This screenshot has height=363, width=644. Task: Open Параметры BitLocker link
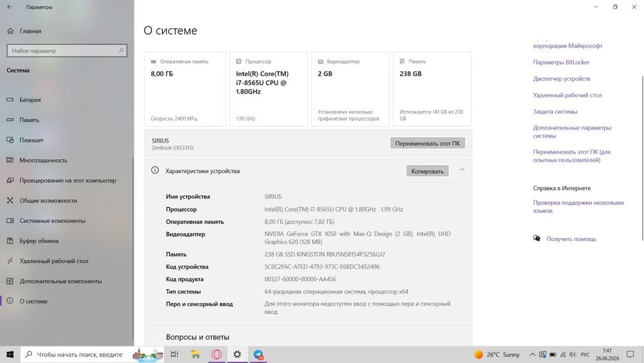(561, 62)
